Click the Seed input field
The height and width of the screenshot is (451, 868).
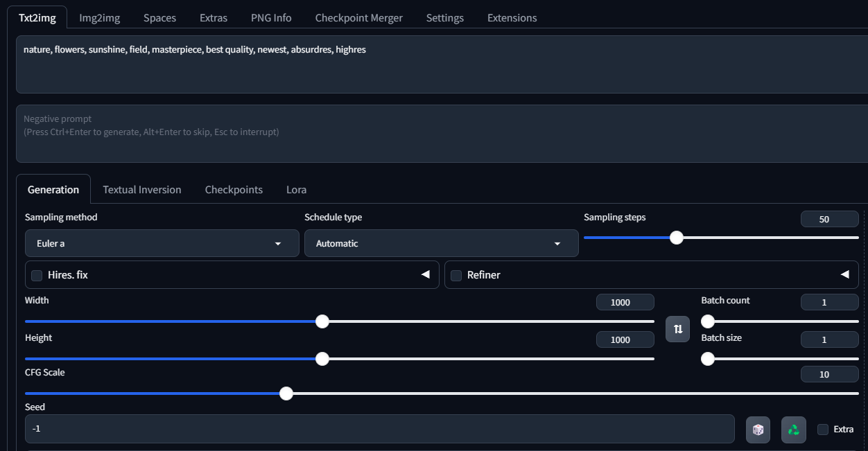click(x=380, y=429)
